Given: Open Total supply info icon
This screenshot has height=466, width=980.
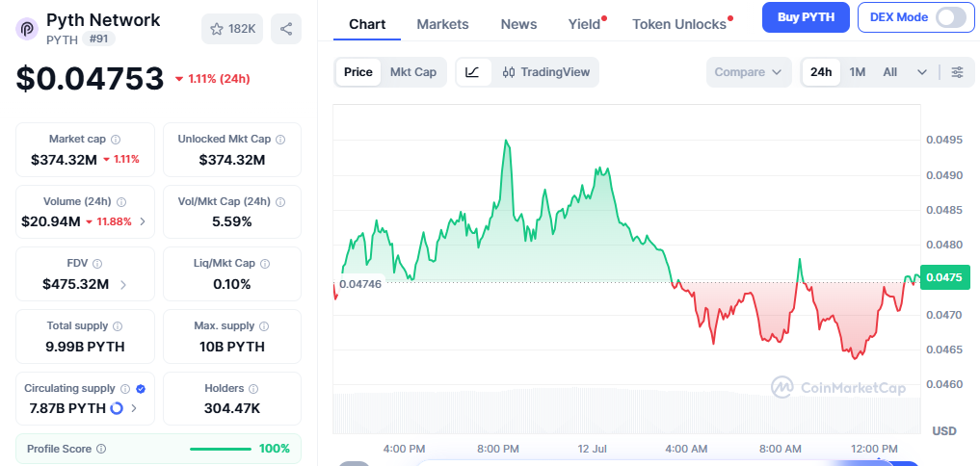Looking at the screenshot, I should 118,326.
